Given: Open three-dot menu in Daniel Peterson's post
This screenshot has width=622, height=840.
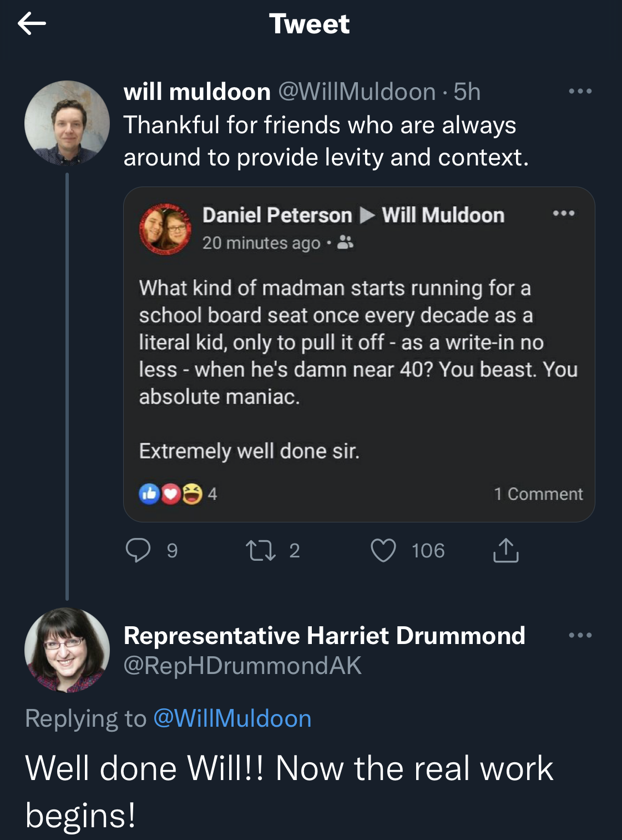Looking at the screenshot, I should pos(564,213).
